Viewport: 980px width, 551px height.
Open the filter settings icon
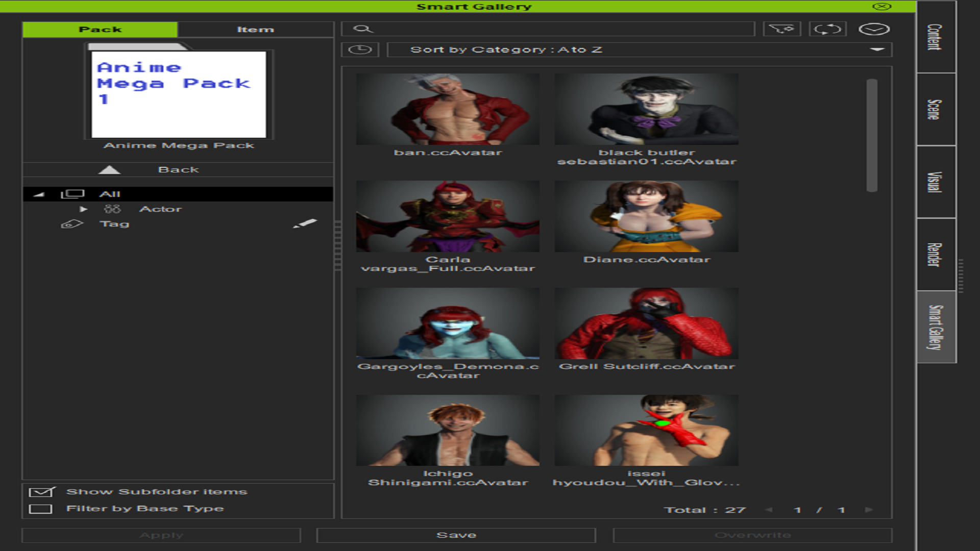(781, 29)
